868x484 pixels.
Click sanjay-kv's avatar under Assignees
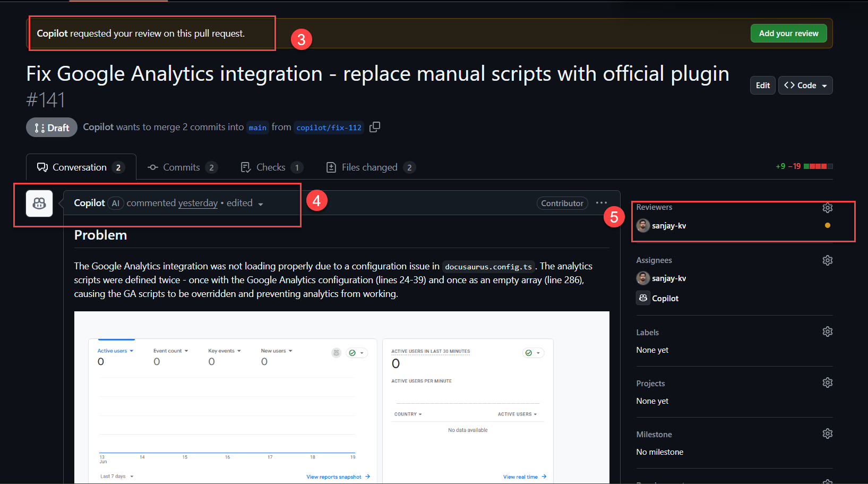(x=643, y=278)
